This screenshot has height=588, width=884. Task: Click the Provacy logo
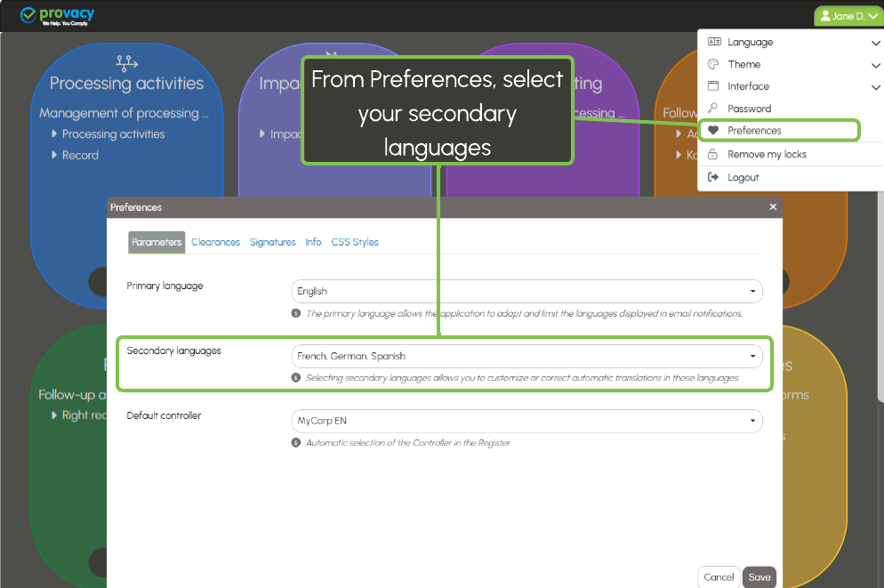(57, 16)
